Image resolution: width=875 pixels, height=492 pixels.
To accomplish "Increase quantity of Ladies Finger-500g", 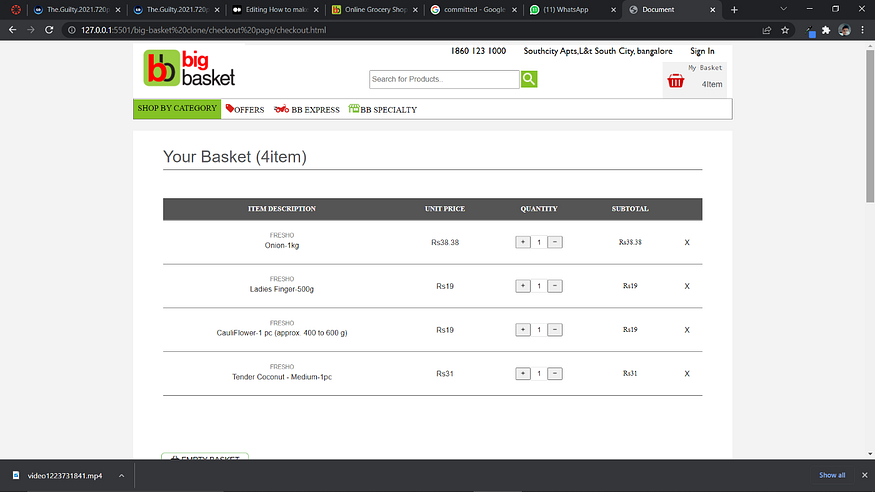I will tap(523, 286).
